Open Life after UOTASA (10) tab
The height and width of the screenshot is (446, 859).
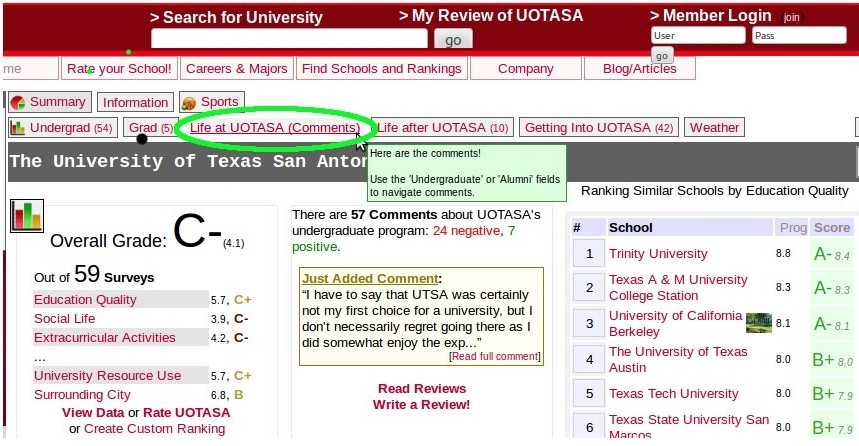coord(443,128)
